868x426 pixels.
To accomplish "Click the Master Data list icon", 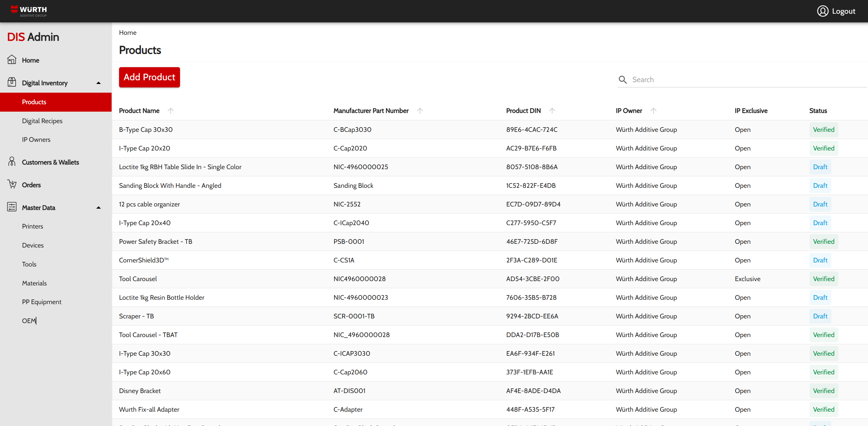I will click(x=12, y=207).
